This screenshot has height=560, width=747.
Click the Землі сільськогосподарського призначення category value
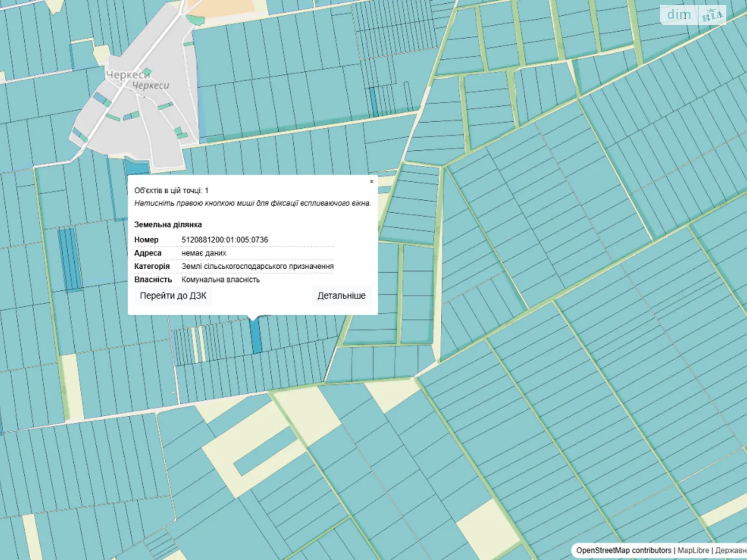(257, 266)
